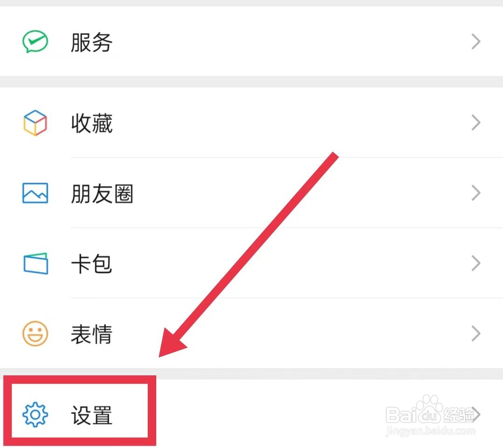503x448 pixels.
Task: Tap the Moments picture icon
Action: 35,193
